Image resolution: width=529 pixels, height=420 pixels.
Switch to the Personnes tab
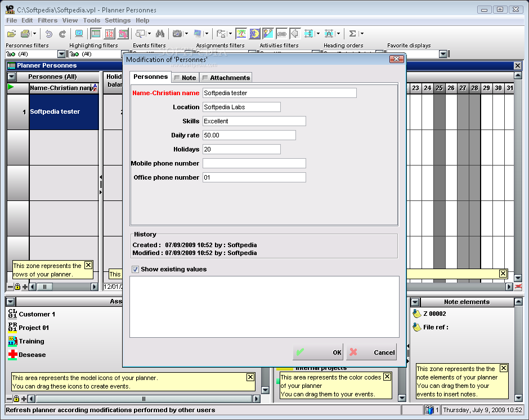[150, 77]
